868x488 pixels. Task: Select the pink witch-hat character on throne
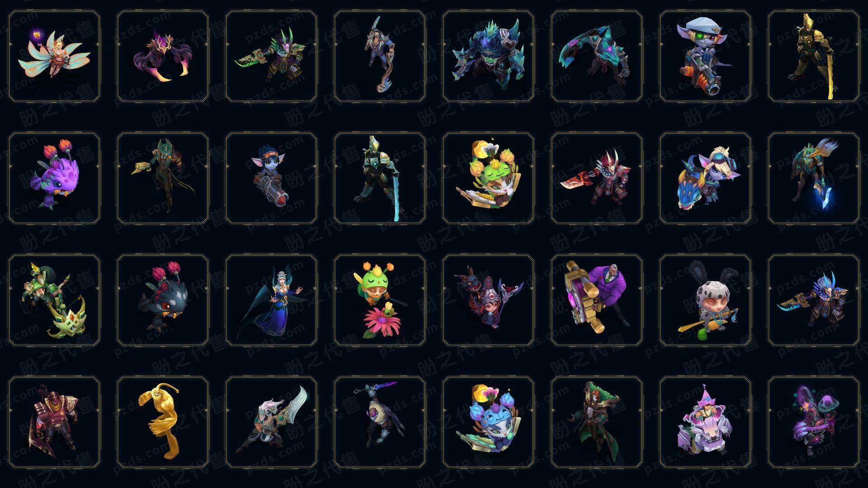tap(705, 422)
